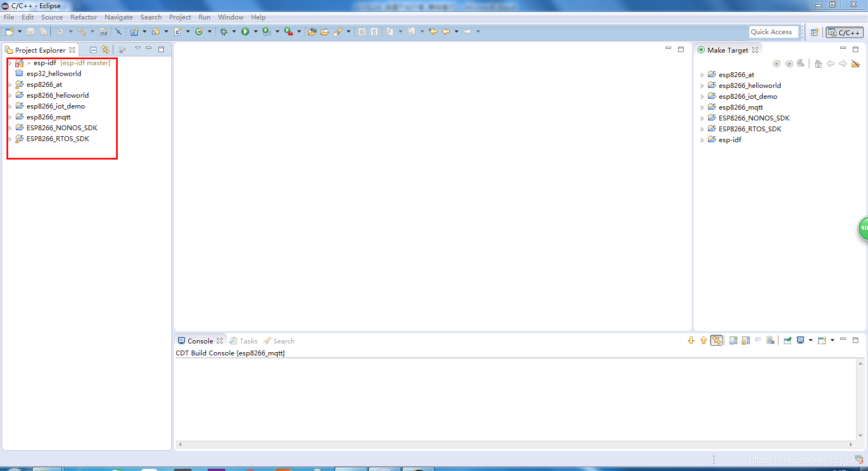Click the Build hammer icon in toolbar
The width and height of the screenshot is (868, 471).
(82, 31)
